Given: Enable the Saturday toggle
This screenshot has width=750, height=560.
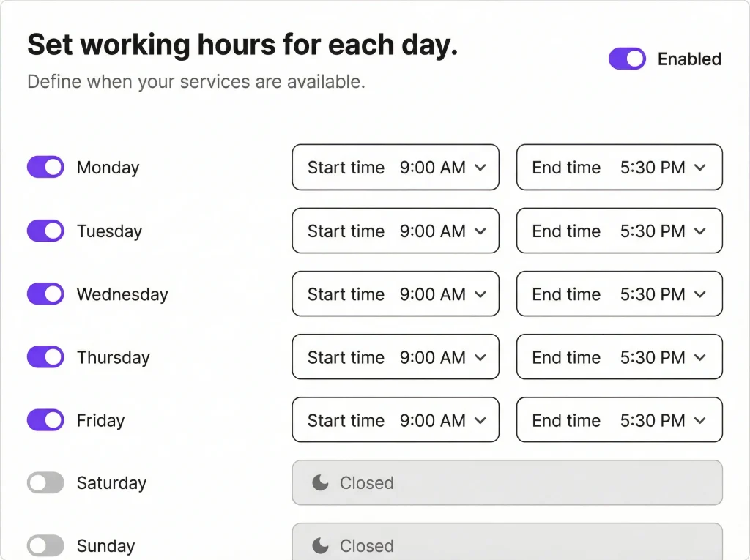Looking at the screenshot, I should click(45, 483).
